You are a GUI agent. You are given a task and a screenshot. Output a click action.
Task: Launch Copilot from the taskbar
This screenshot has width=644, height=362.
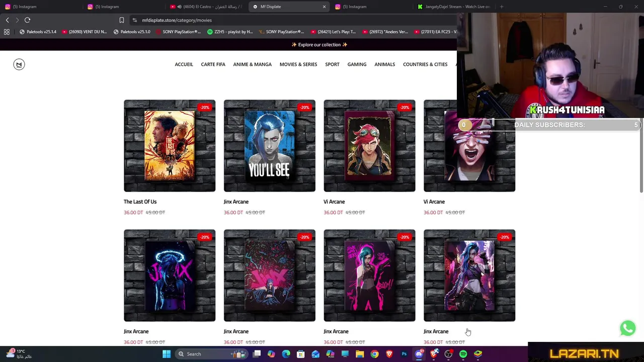(271, 354)
